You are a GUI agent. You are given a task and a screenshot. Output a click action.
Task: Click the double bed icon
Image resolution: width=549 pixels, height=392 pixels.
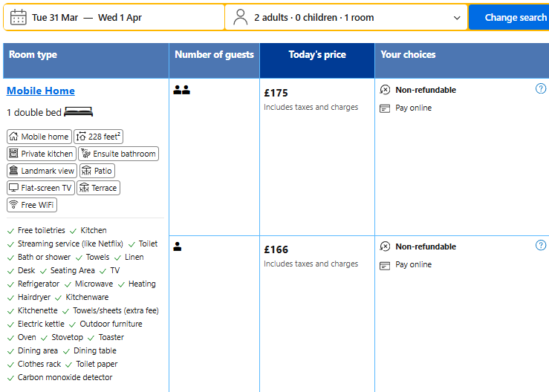tap(79, 113)
